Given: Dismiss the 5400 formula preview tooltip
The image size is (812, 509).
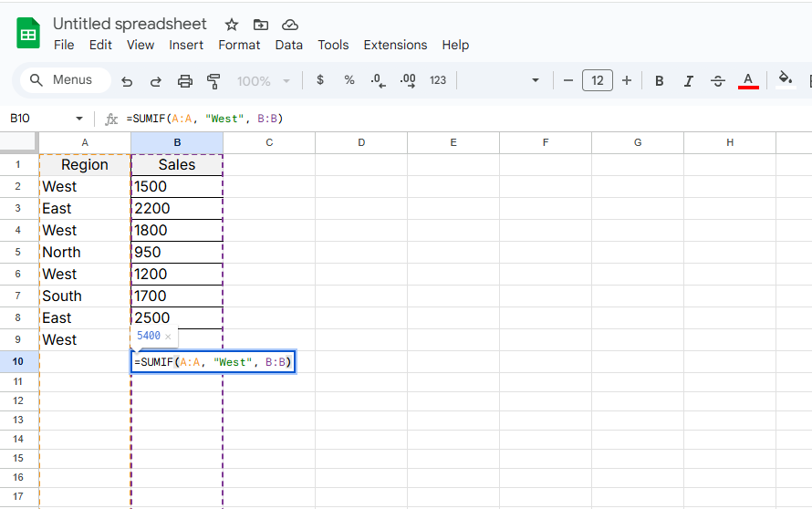Looking at the screenshot, I should [x=168, y=337].
